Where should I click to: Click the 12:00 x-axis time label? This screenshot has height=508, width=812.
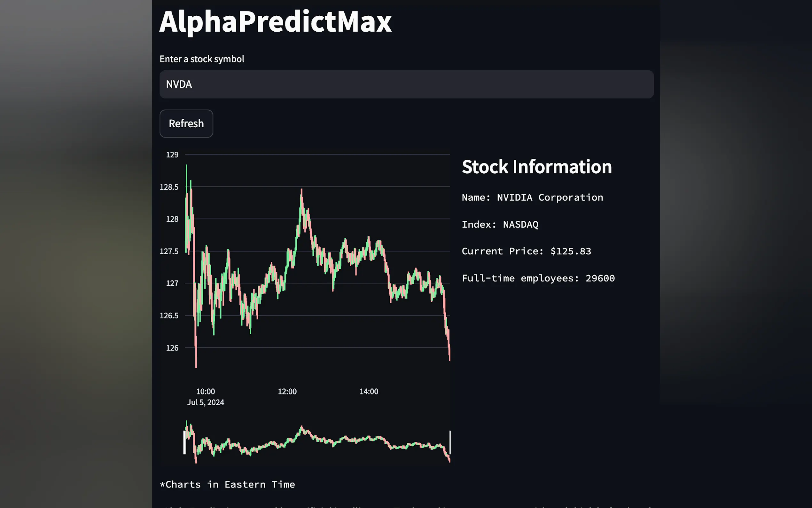(x=287, y=392)
